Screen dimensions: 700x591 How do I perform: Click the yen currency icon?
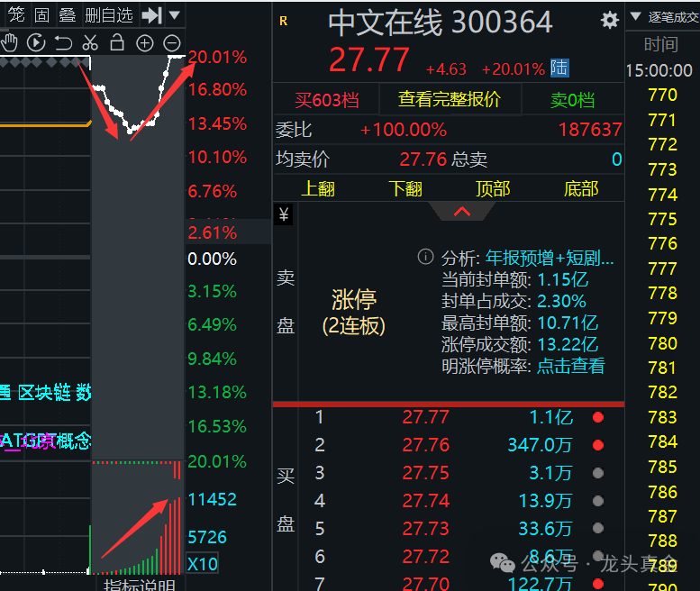tap(284, 214)
